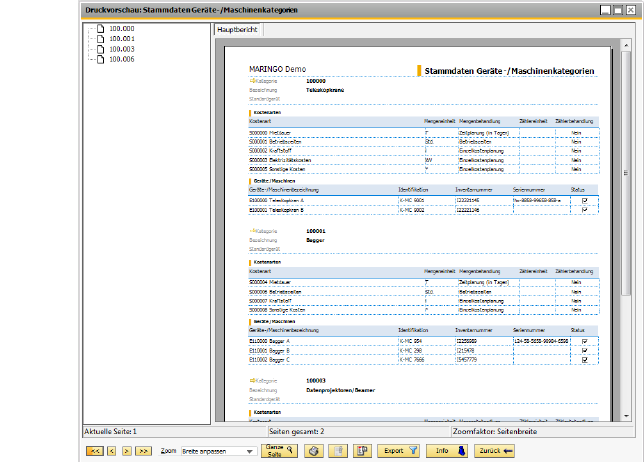Image resolution: width=644 pixels, height=462 pixels.
Task: Click the page icon beside 100.006
Action: [100, 59]
